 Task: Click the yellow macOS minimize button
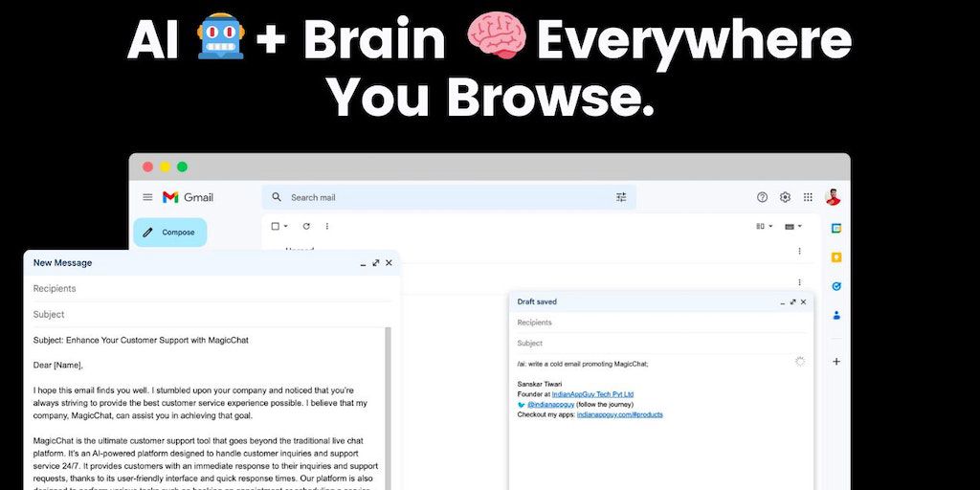165,167
